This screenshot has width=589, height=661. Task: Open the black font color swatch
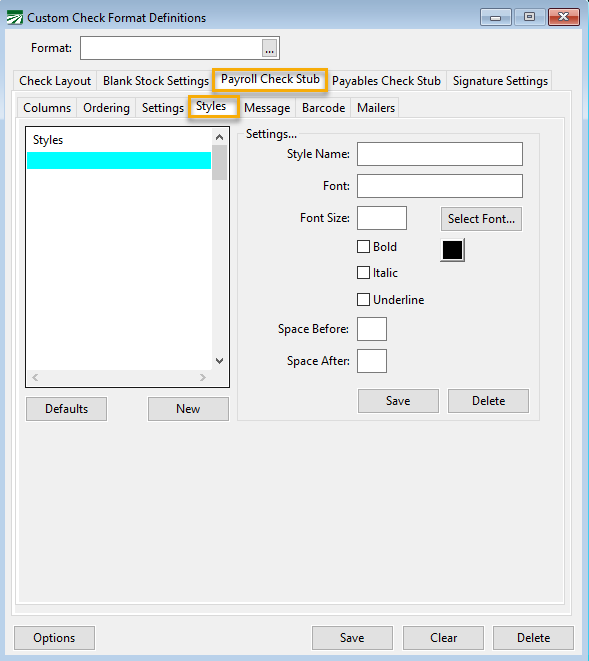tap(452, 250)
